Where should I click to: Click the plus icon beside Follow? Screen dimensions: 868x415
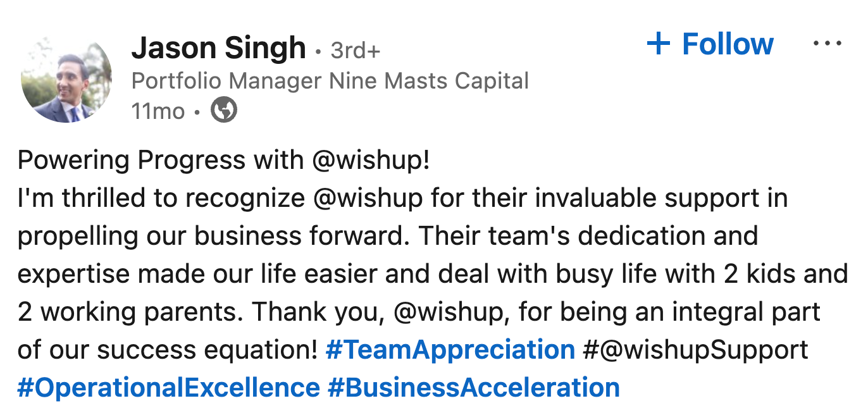tap(659, 44)
